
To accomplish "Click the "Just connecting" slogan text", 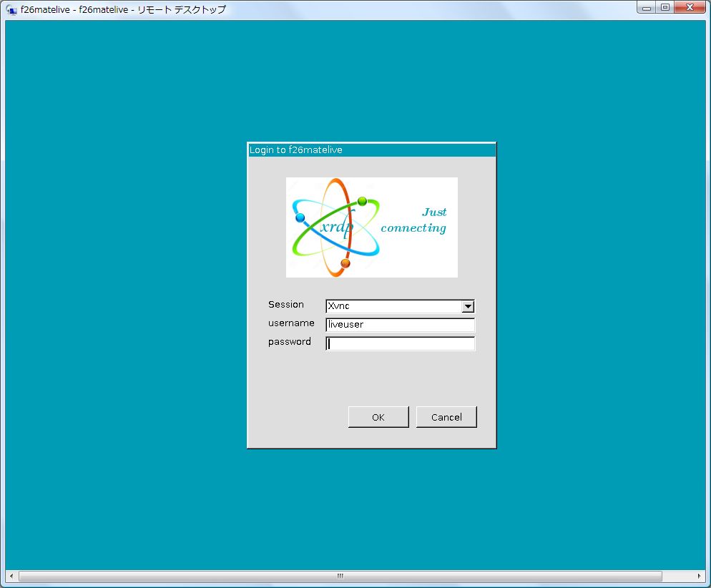I will click(x=413, y=220).
